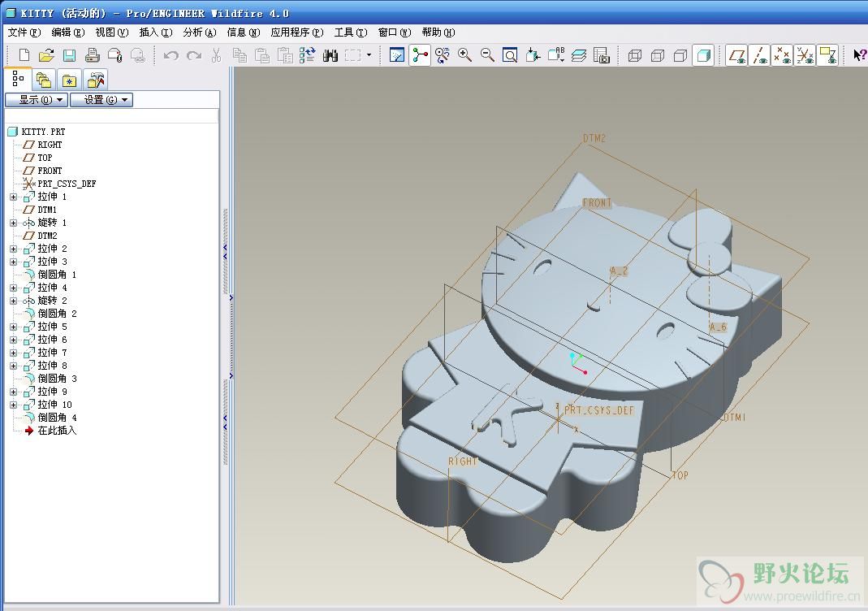This screenshot has height=611, width=868.
Task: Switch display to No Hidden
Action: click(x=680, y=54)
